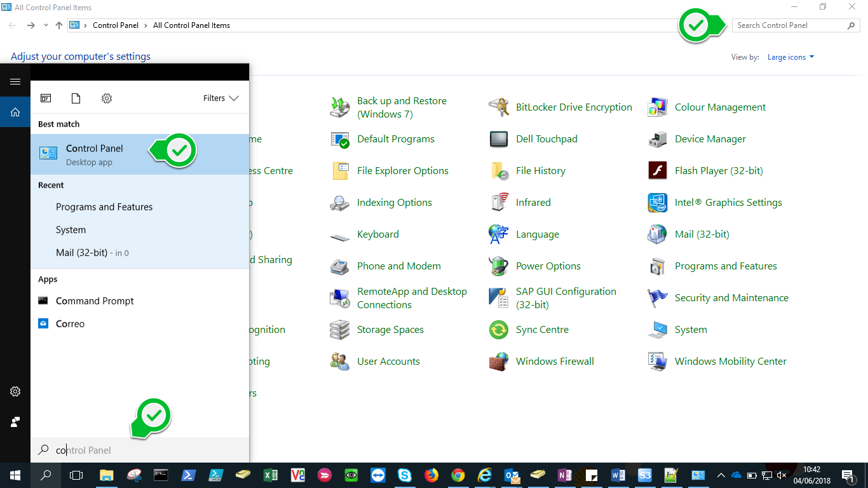This screenshot has width=868, height=488.
Task: Open Security and Maintenance icon
Action: (x=658, y=298)
